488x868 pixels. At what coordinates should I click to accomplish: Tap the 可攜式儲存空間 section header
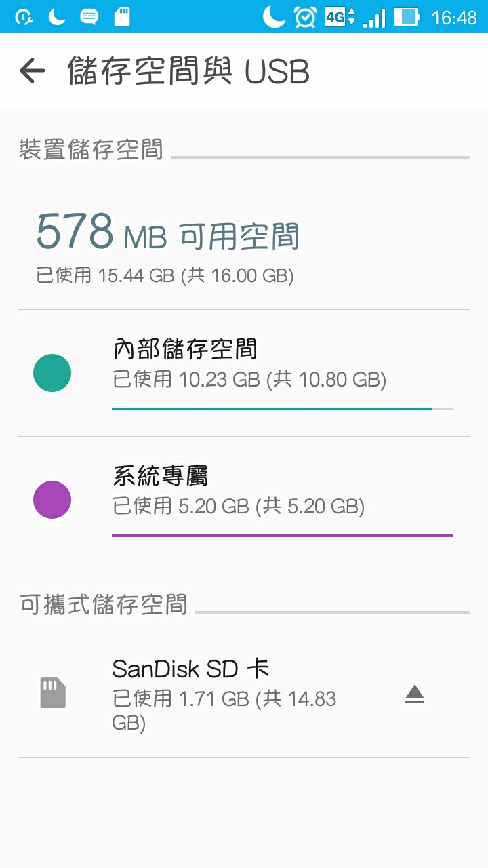click(x=103, y=604)
